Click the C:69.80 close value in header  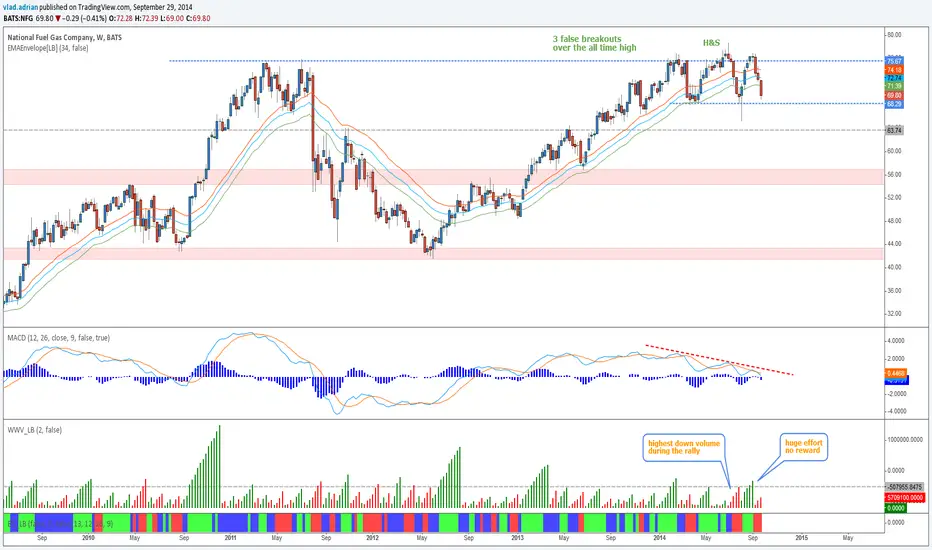pyautogui.click(x=199, y=18)
